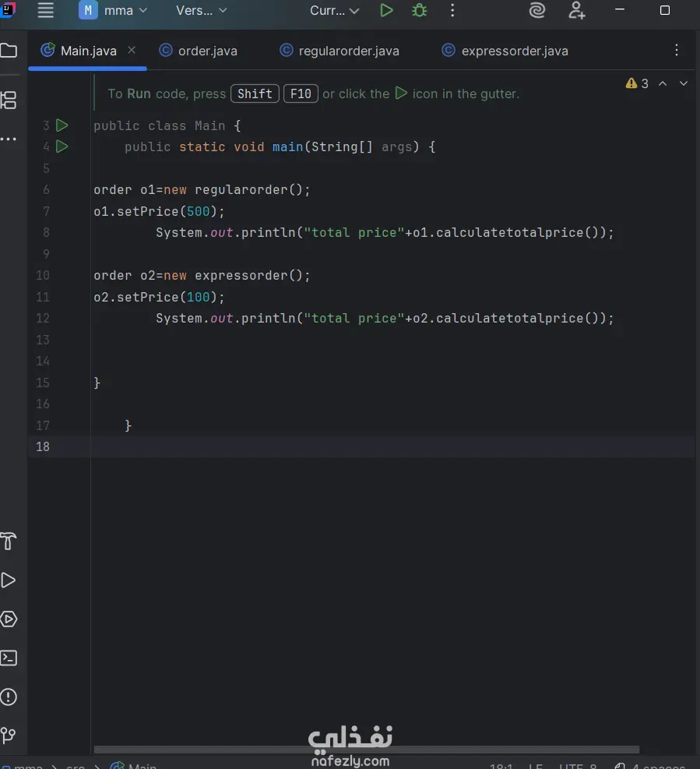Open the Version control dropdown

(201, 10)
